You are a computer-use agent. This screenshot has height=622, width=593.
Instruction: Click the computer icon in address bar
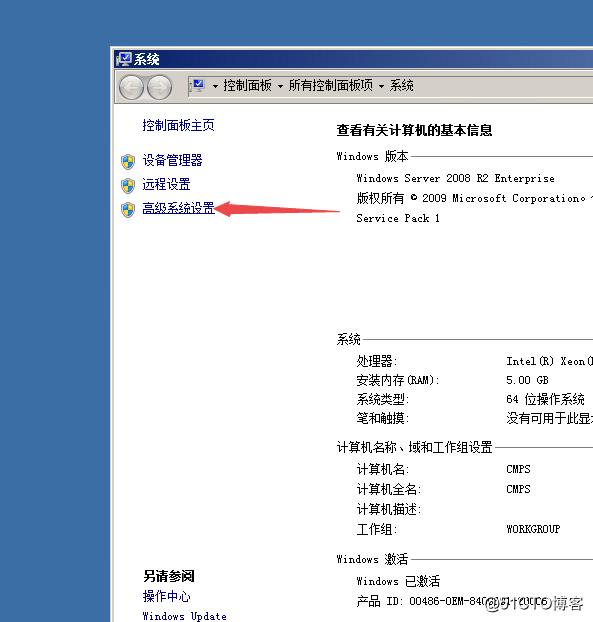click(197, 86)
